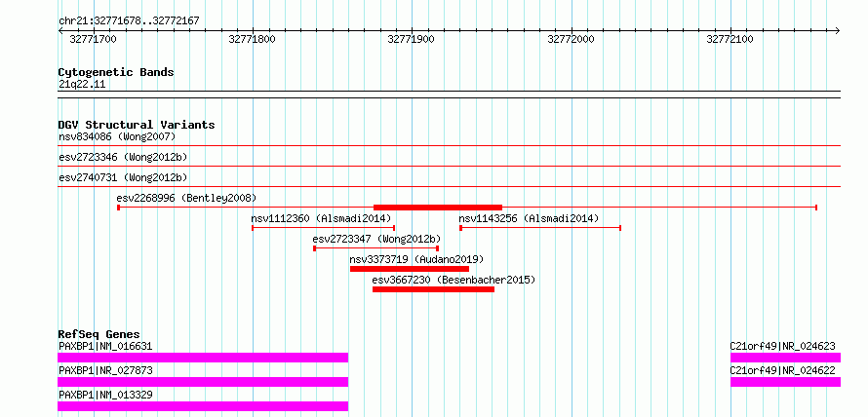
Task: Click the thick bar of esv2268996
Action: coord(438,208)
